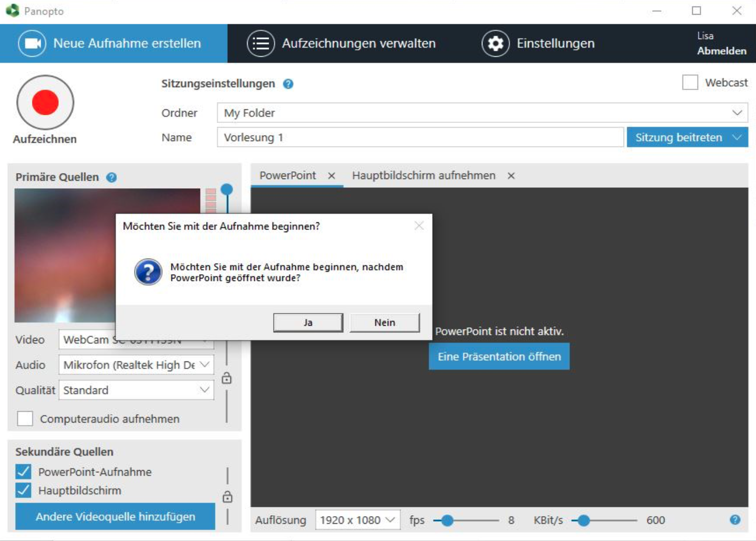Open help for Sitzungseinstellungen

point(288,84)
